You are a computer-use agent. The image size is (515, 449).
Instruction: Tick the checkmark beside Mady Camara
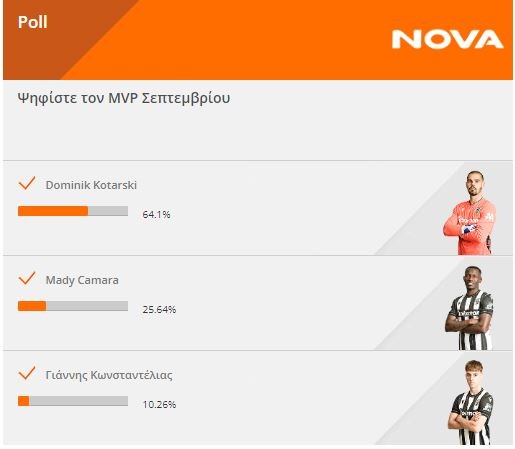click(x=27, y=278)
